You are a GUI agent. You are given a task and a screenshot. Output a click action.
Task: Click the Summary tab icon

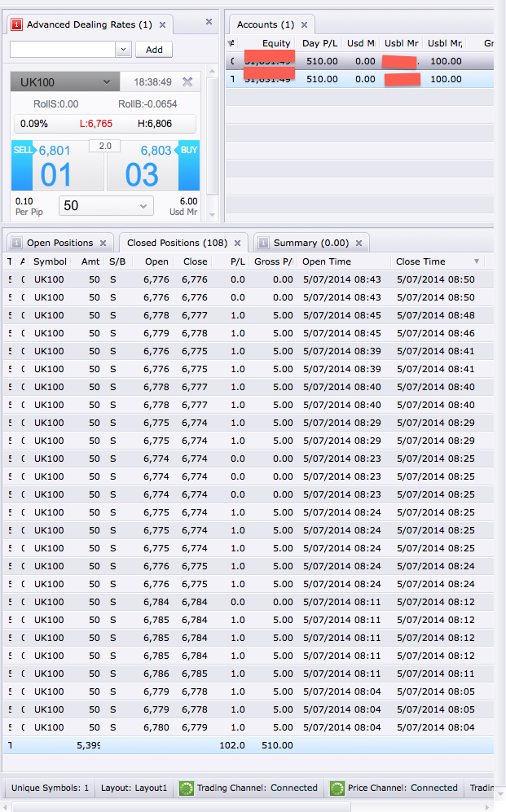[x=263, y=243]
